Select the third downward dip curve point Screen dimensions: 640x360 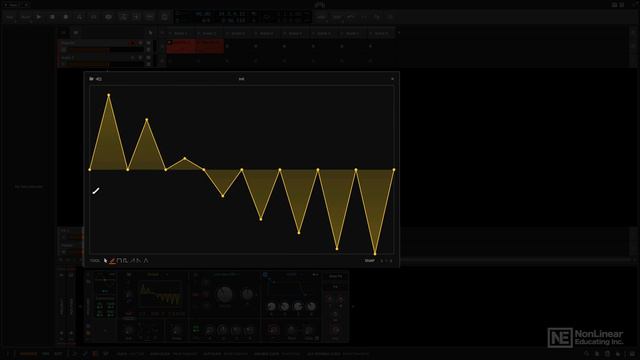point(299,233)
